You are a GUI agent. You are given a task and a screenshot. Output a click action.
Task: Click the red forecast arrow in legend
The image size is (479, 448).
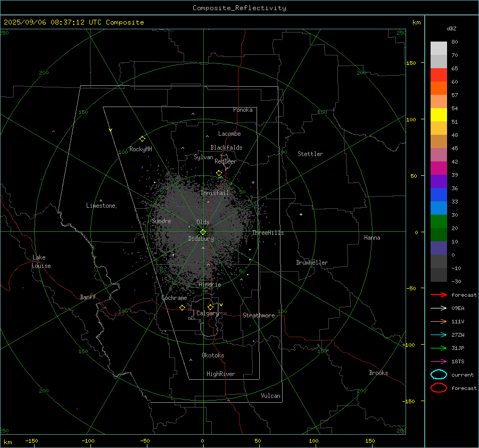click(x=439, y=295)
